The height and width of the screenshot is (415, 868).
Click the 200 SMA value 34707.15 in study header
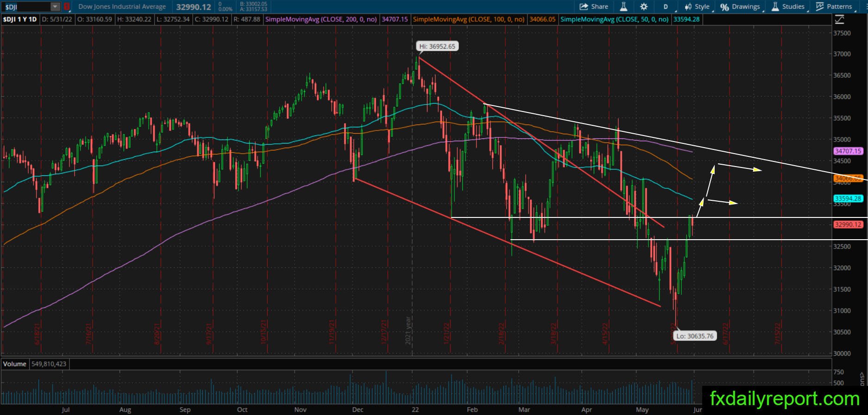point(395,19)
